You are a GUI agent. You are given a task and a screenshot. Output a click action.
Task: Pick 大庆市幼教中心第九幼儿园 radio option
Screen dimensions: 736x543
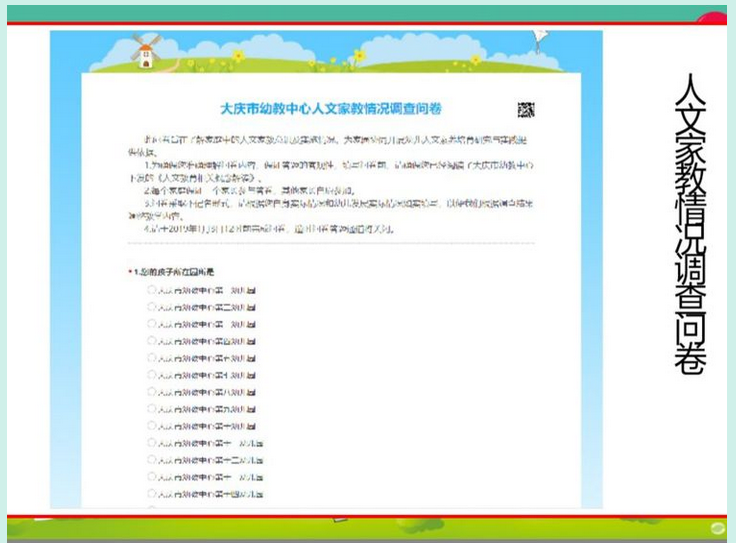coord(151,409)
